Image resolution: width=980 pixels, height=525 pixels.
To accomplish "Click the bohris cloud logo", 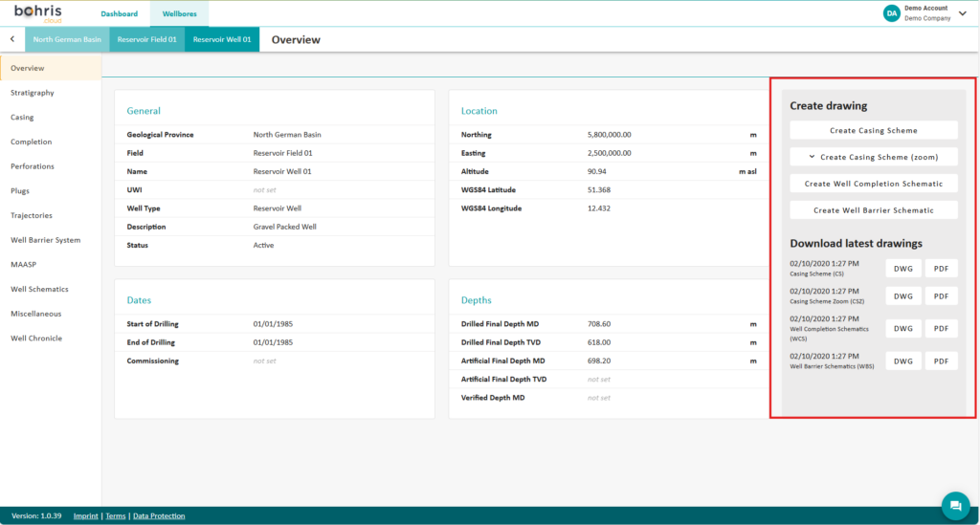I will (36, 12).
